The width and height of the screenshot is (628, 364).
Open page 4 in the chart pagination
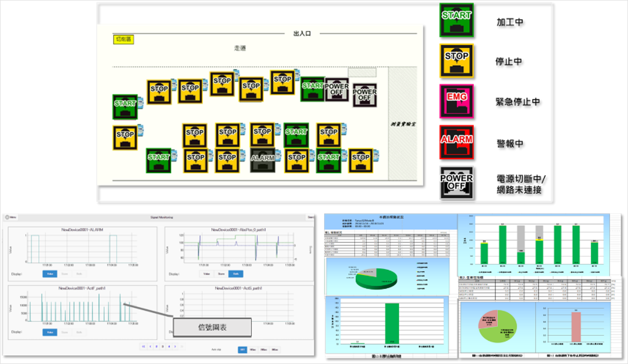pyautogui.click(x=169, y=346)
